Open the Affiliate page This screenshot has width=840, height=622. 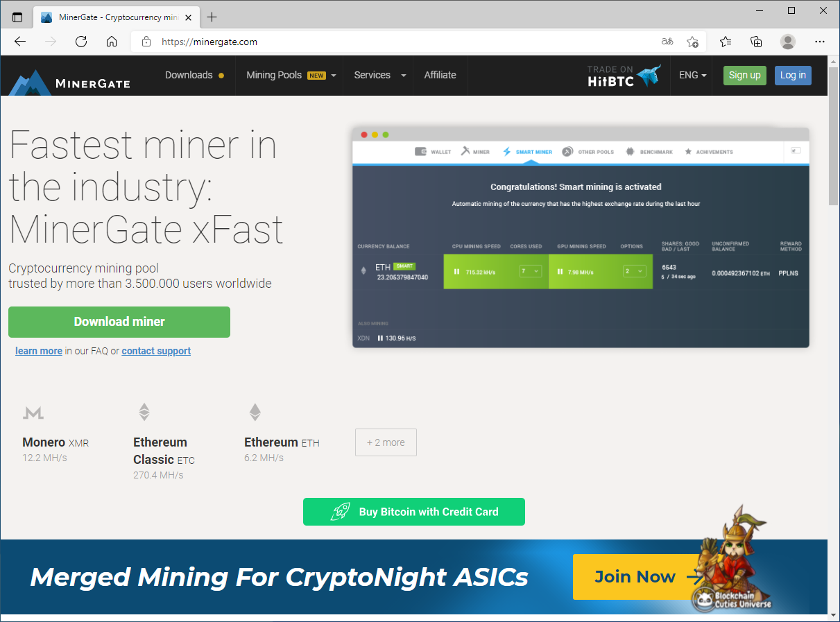pyautogui.click(x=440, y=75)
